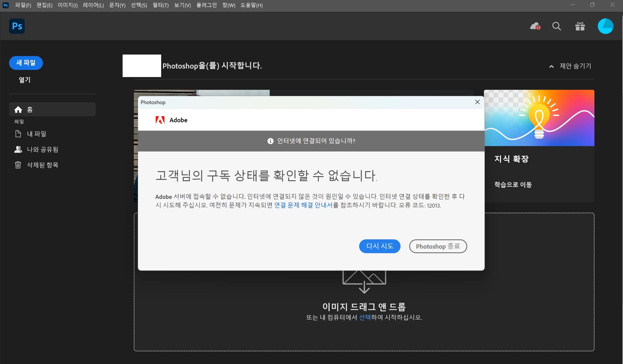Open the 파일(F) menu
Screen dimensions: 623x364
[x=23, y=5]
